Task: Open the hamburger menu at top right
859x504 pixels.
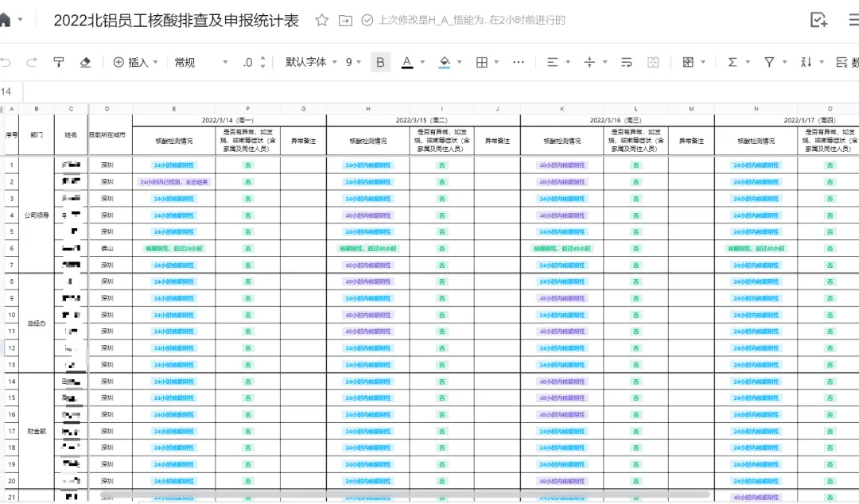Action: click(x=853, y=21)
